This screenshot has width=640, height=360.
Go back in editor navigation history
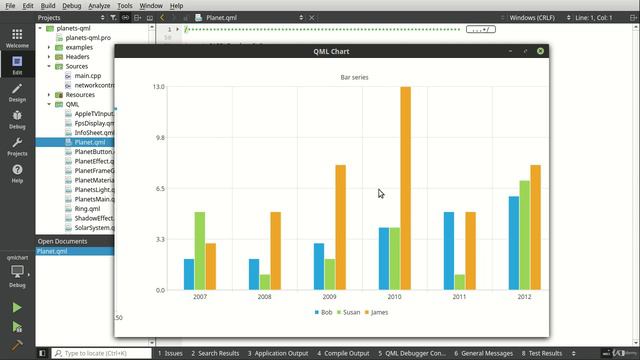point(162,18)
